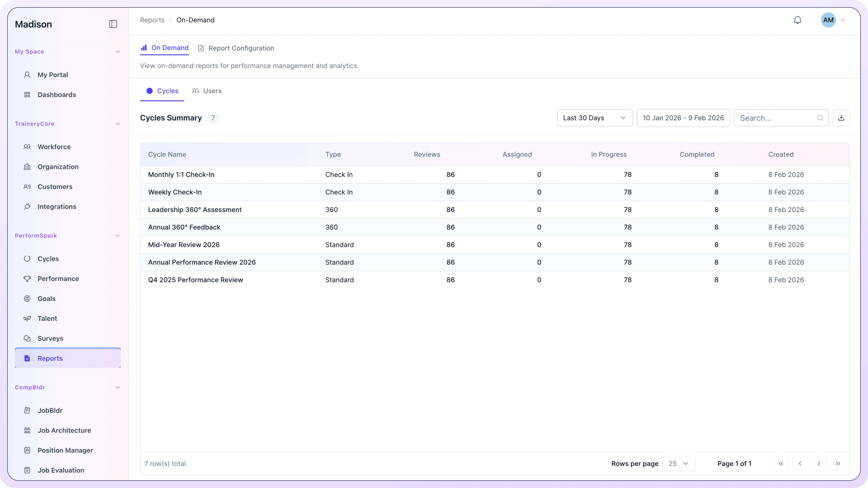Open Talent section in sidebar
The height and width of the screenshot is (488, 868).
point(47,318)
